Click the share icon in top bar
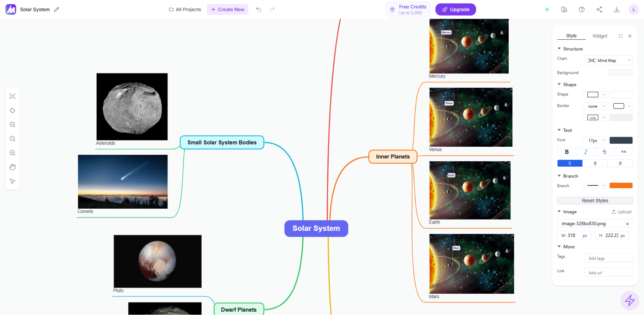 [599, 9]
